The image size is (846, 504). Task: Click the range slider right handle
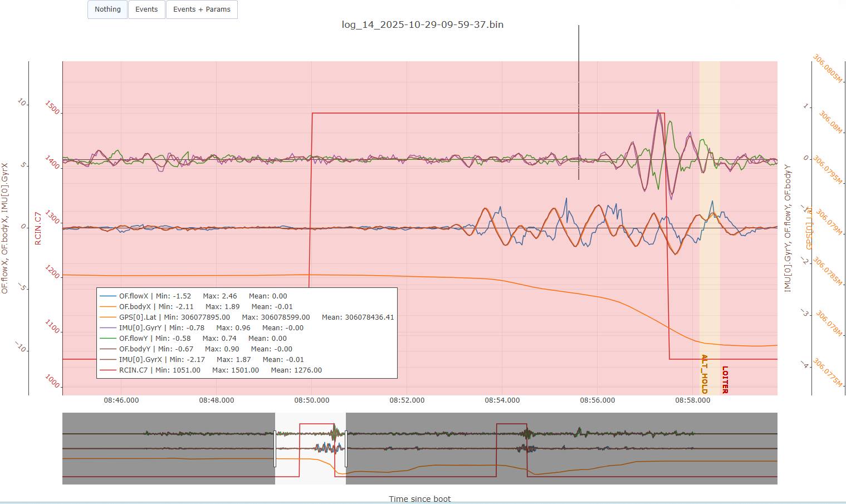point(346,448)
